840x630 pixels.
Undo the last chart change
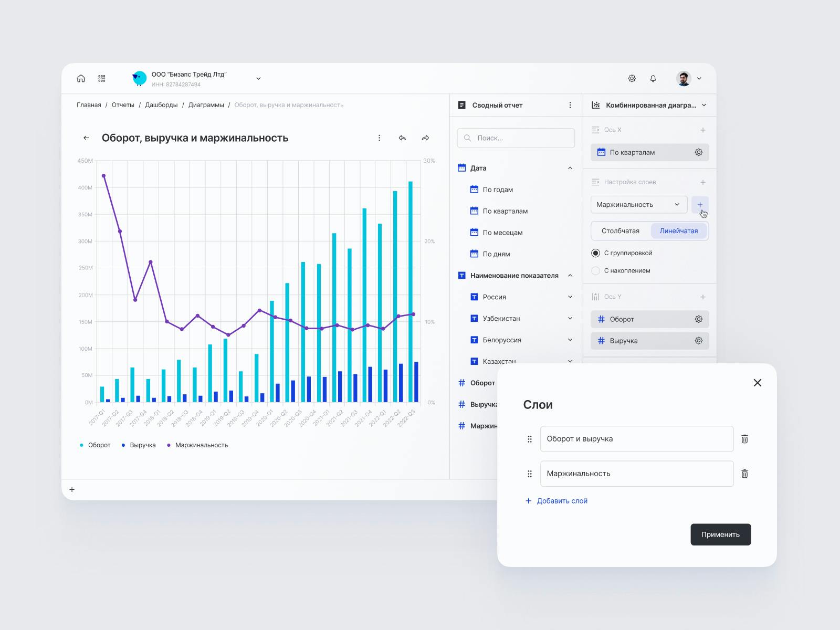[x=402, y=138]
